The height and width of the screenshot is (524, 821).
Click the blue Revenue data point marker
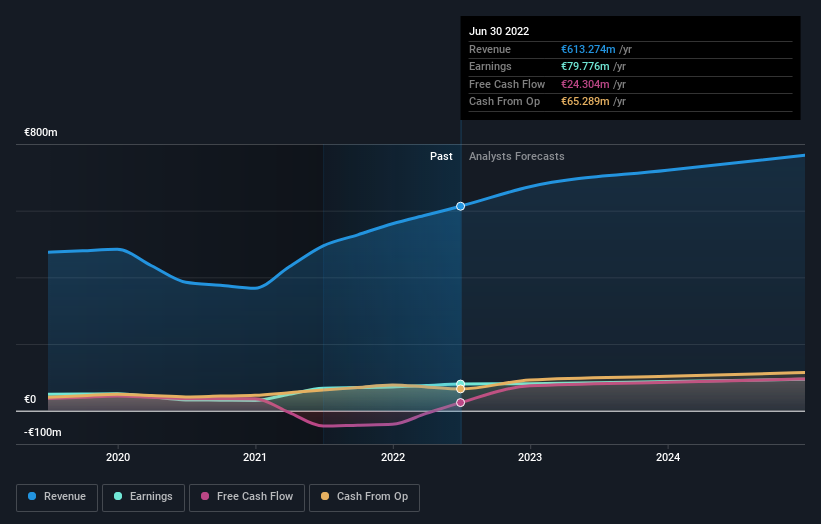[x=460, y=206]
